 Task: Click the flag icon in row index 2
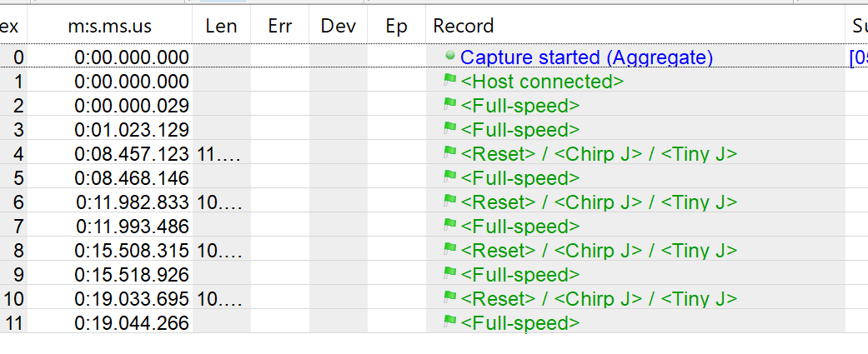coord(450,105)
